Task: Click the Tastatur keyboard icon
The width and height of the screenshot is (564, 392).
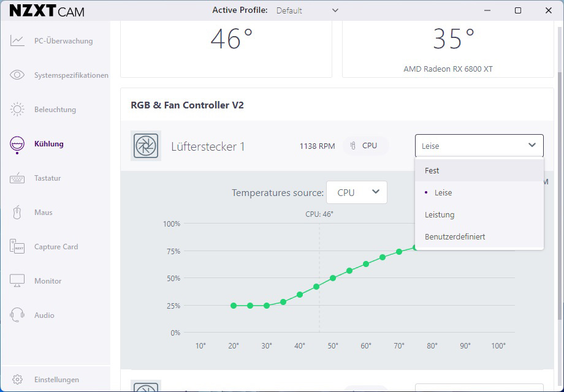Action: pyautogui.click(x=17, y=178)
